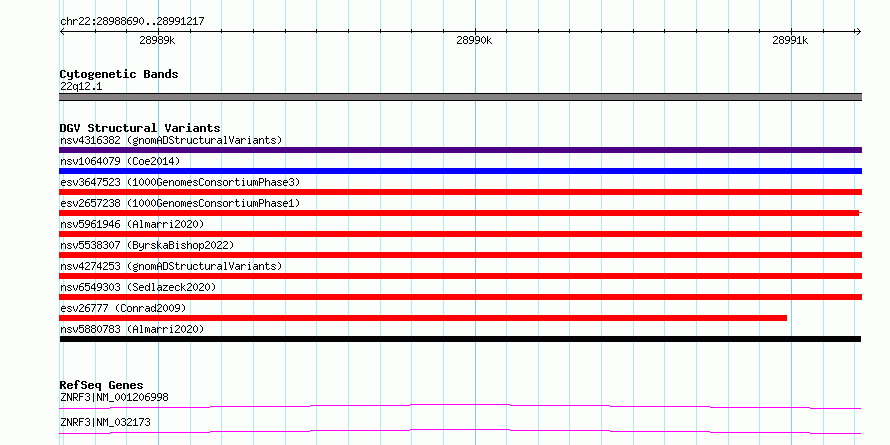Click the right arrow end of the ruler
The height and width of the screenshot is (445, 890).
pyautogui.click(x=858, y=32)
